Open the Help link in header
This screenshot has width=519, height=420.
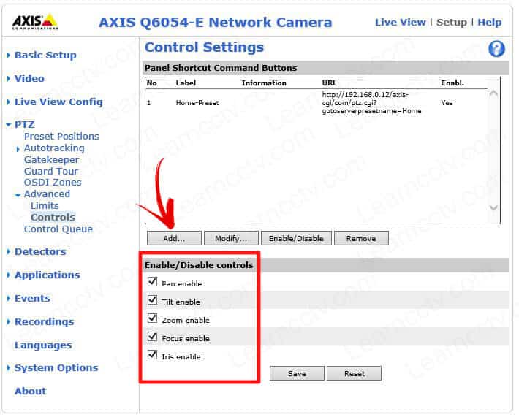[x=489, y=22]
